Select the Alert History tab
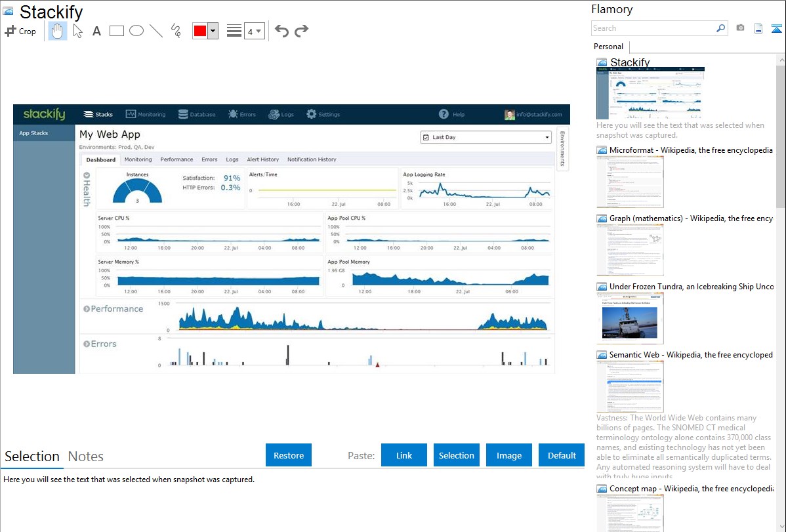Image resolution: width=786 pixels, height=532 pixels. (x=262, y=159)
